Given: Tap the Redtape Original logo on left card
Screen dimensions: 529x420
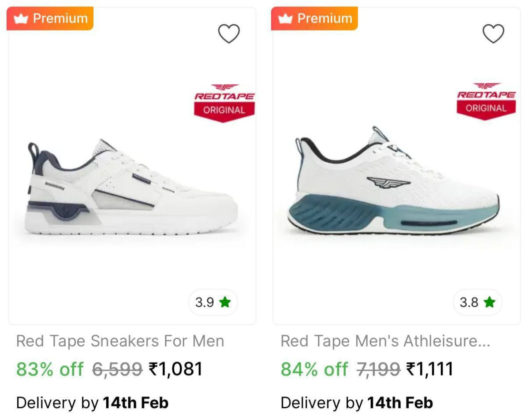Looking at the screenshot, I should 224,103.
